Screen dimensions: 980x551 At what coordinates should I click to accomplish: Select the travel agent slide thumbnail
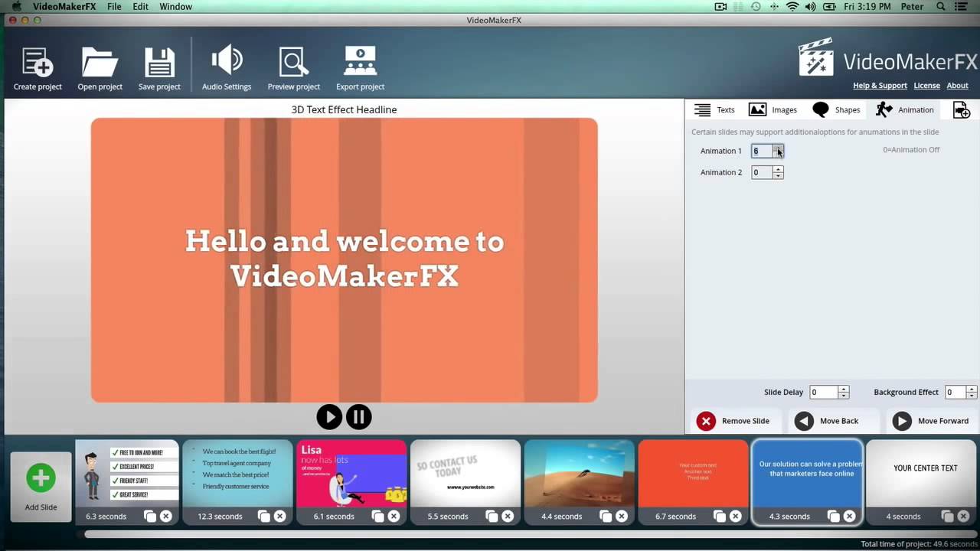pyautogui.click(x=237, y=474)
